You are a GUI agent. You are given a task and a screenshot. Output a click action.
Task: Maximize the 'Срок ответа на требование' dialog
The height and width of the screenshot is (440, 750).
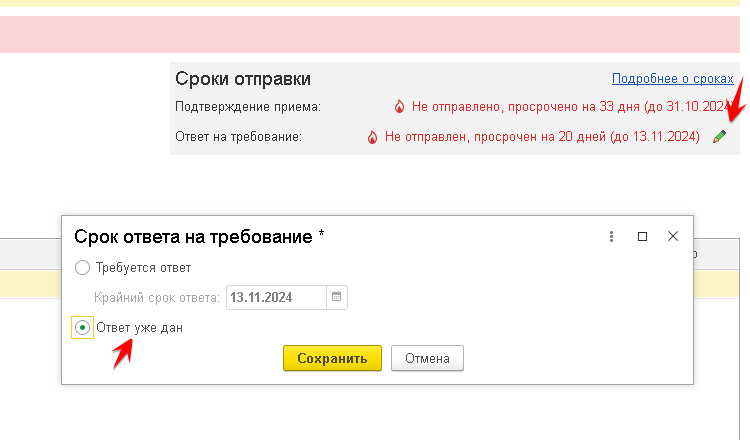click(642, 237)
